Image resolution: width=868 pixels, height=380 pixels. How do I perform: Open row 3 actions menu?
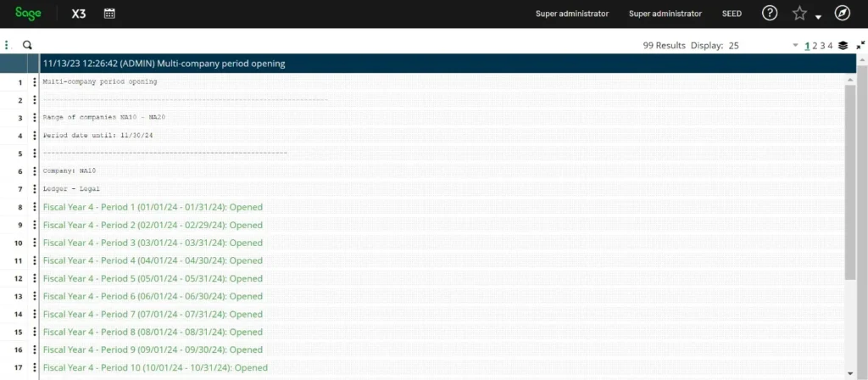point(34,117)
